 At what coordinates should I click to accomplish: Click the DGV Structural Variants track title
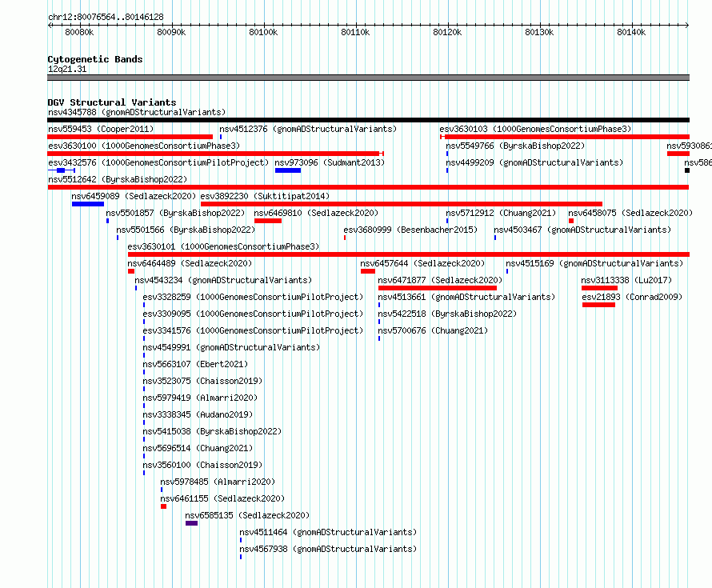[112, 102]
